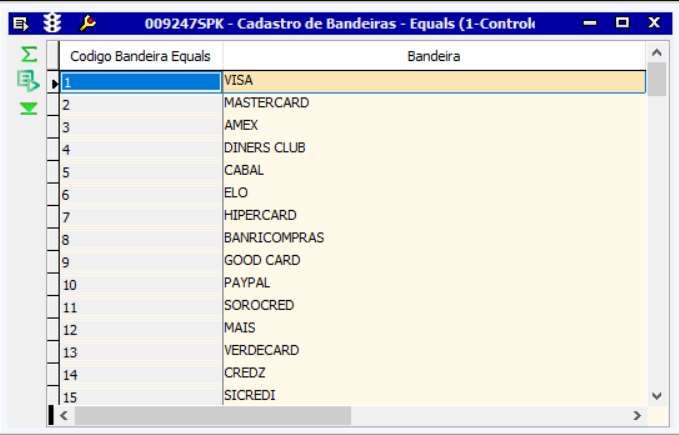Select the BANRICOMPRAS cell
This screenshot has width=679, height=435.
[434, 239]
